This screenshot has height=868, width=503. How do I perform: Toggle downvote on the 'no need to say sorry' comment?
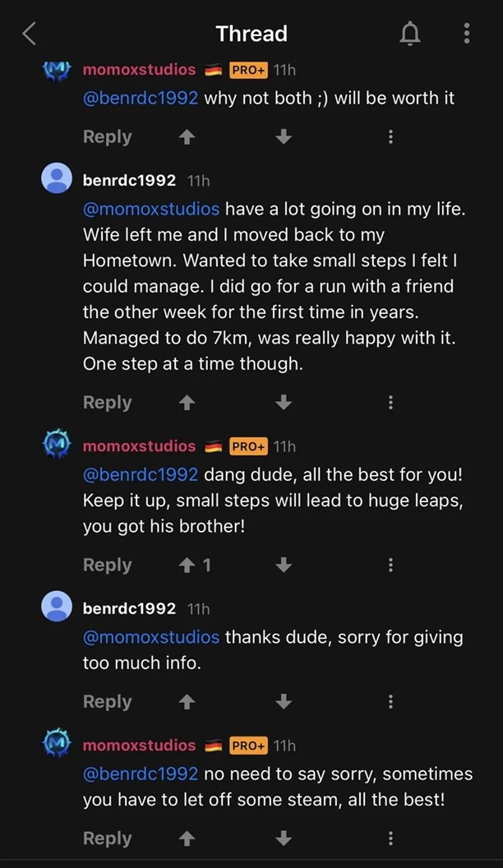(x=284, y=838)
